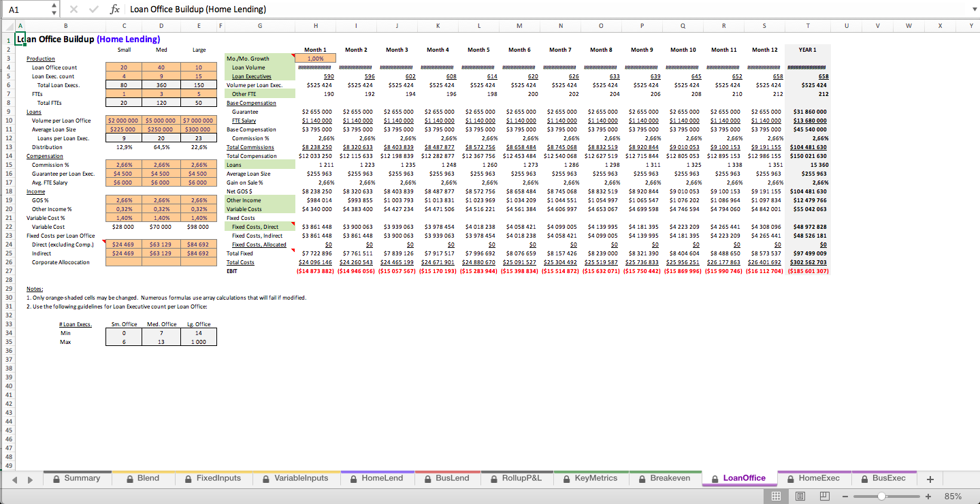
Task: Click the Loan Volume label cell
Action: coord(260,67)
